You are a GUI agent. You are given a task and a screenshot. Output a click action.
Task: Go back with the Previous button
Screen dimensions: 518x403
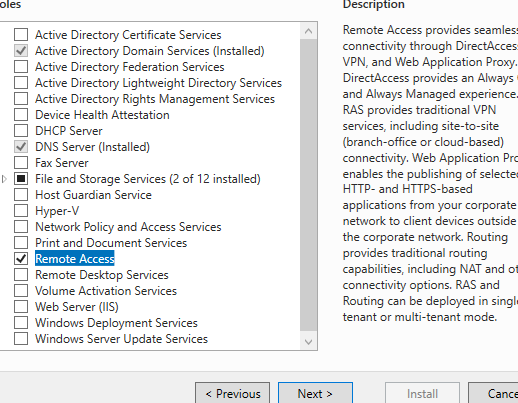[233, 394]
